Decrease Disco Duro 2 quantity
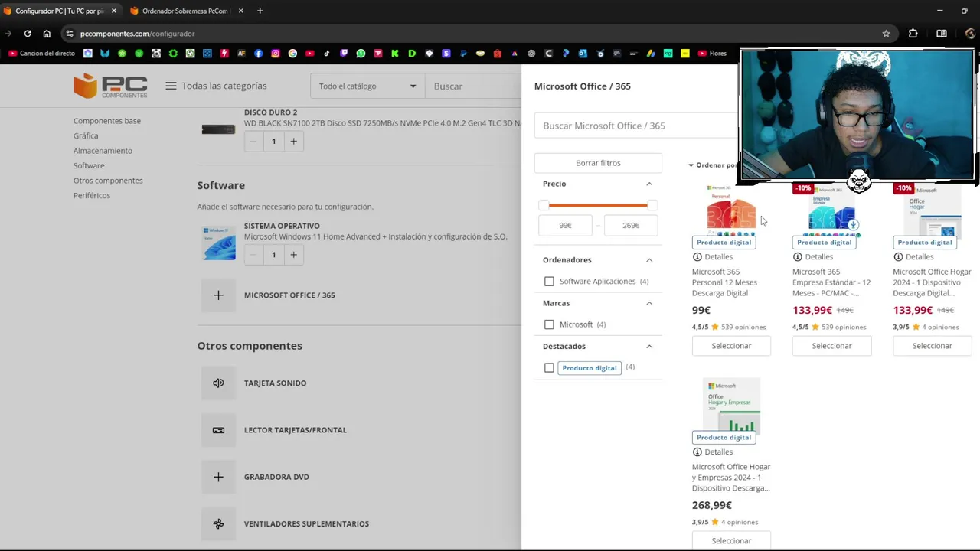The image size is (980, 551). tap(253, 142)
